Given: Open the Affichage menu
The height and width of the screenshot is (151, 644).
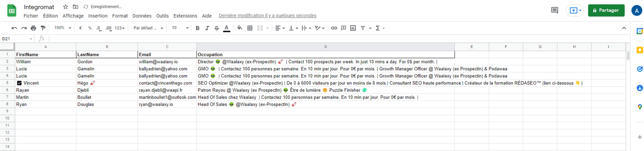Looking at the screenshot, I should pyautogui.click(x=73, y=16).
